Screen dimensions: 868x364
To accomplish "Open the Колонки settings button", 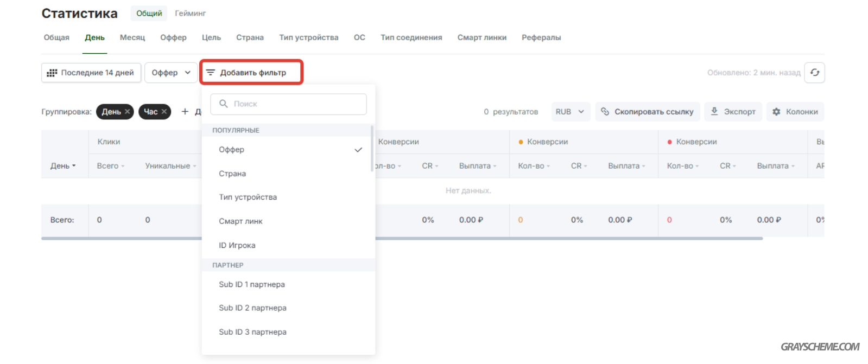I will click(x=795, y=112).
